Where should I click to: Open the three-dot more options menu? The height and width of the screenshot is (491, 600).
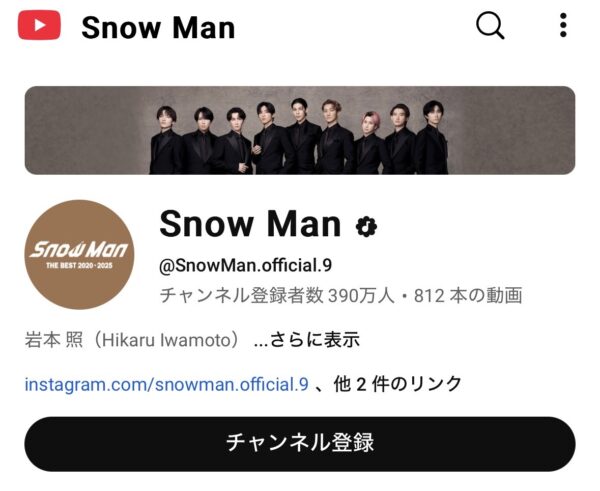click(x=563, y=25)
